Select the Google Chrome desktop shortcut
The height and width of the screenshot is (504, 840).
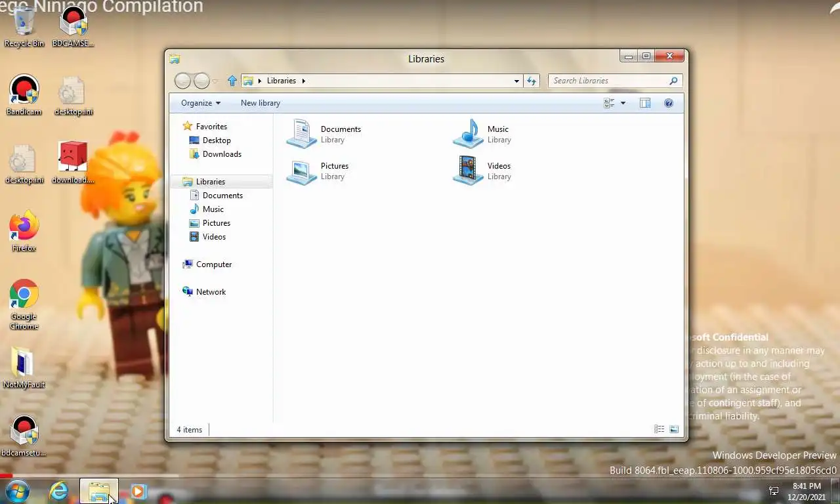click(x=24, y=305)
